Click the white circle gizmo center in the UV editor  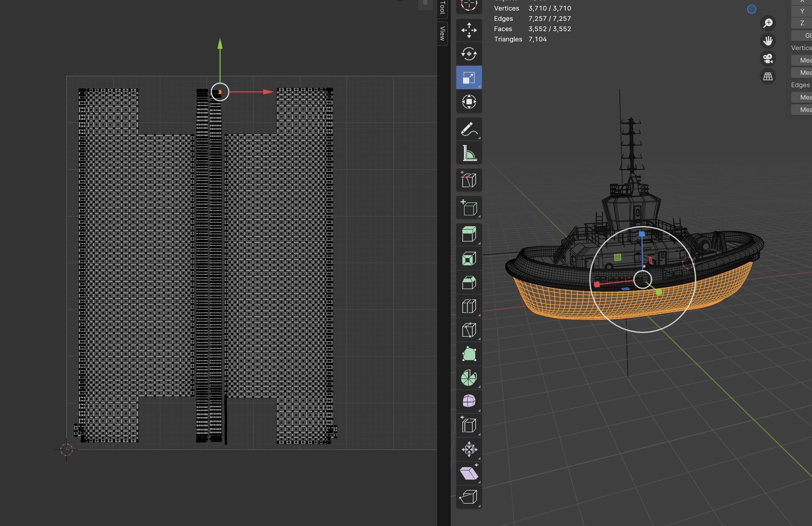tap(220, 92)
